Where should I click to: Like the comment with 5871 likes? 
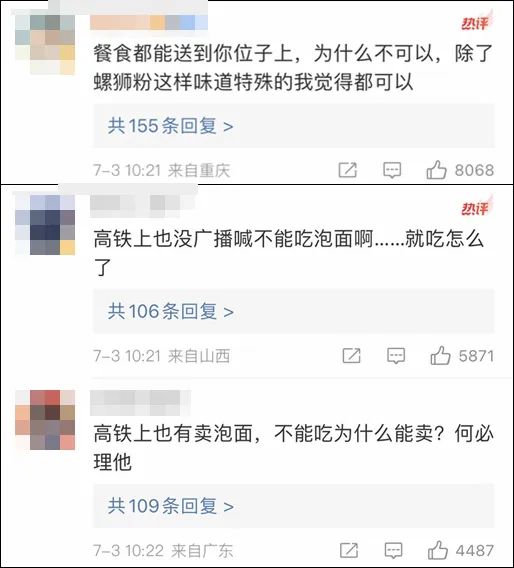pyautogui.click(x=440, y=355)
